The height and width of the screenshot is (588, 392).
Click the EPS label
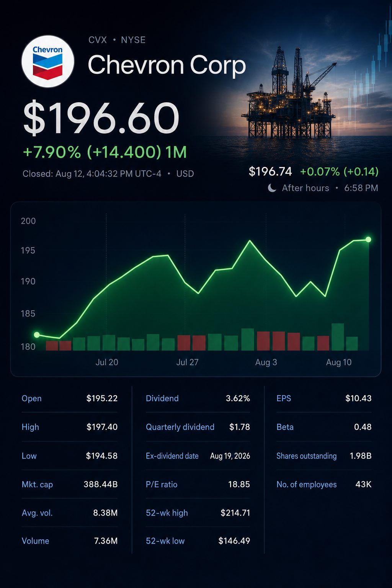point(284,399)
